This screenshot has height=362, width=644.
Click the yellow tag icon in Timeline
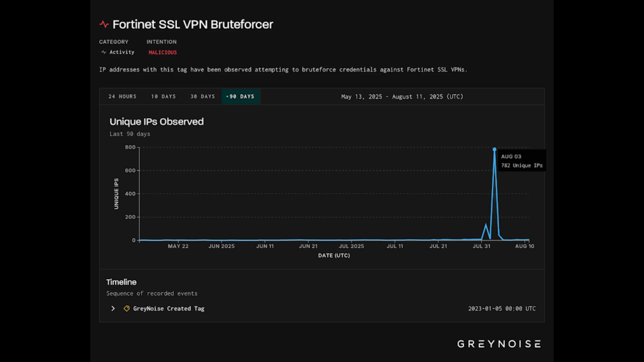click(127, 309)
